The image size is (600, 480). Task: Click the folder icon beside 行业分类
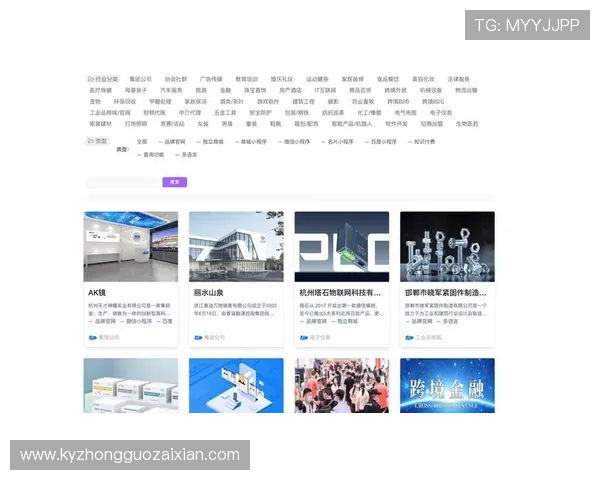click(91, 79)
